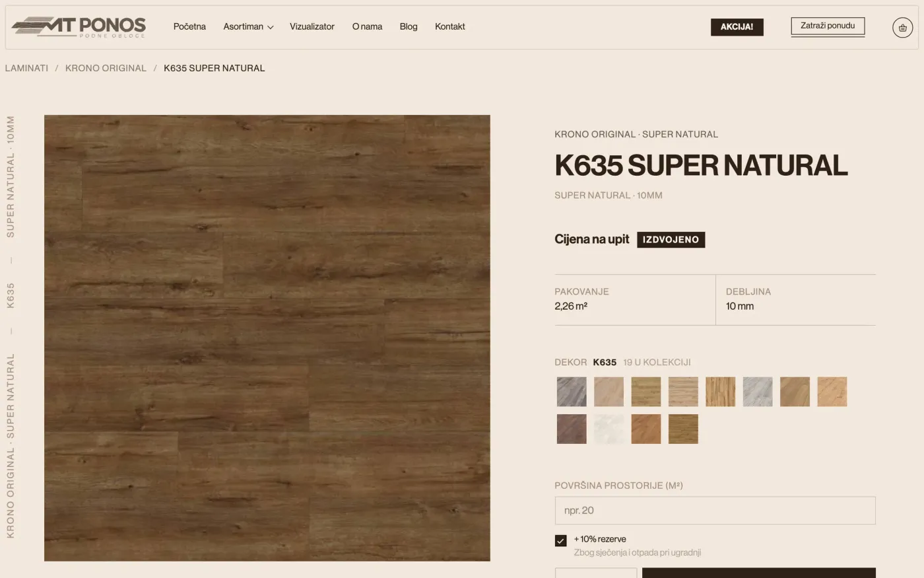Navigate to O nama
Screen dimensions: 924x578
[x=367, y=26]
